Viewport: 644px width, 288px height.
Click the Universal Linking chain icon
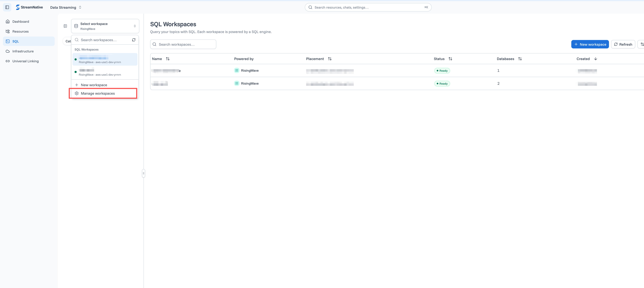(x=8, y=61)
